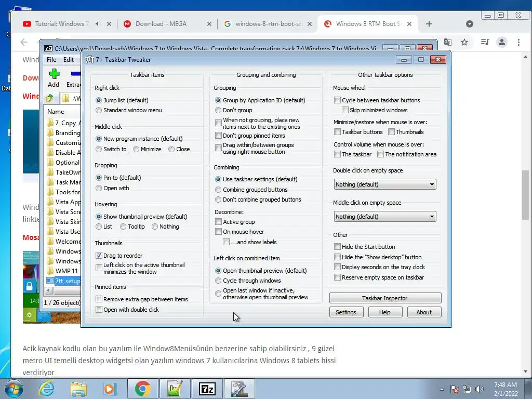Mute the YouTube tab speaker icon
Image resolution: width=532 pixels, height=399 pixels.
click(98, 24)
